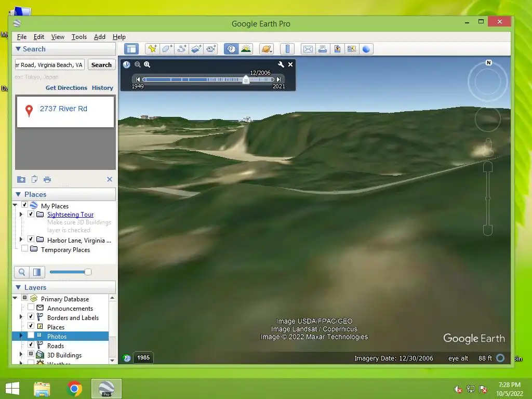Toggle the sidebar visibility toolbar button
The image size is (532, 399).
click(131, 49)
